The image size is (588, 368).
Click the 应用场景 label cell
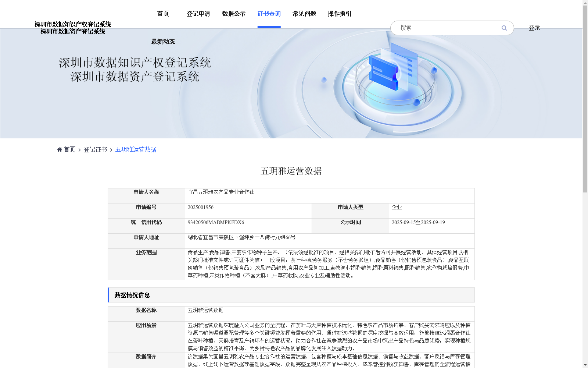tap(146, 337)
